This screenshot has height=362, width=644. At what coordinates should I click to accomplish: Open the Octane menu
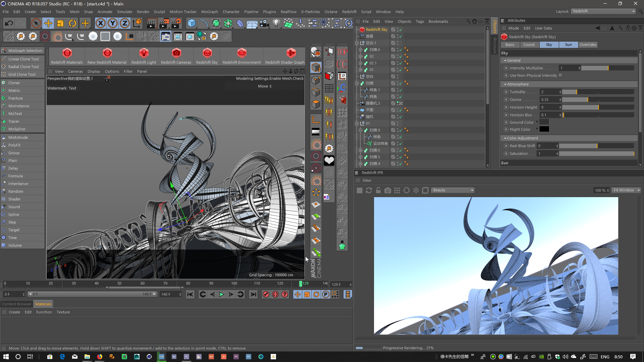pyautogui.click(x=331, y=12)
